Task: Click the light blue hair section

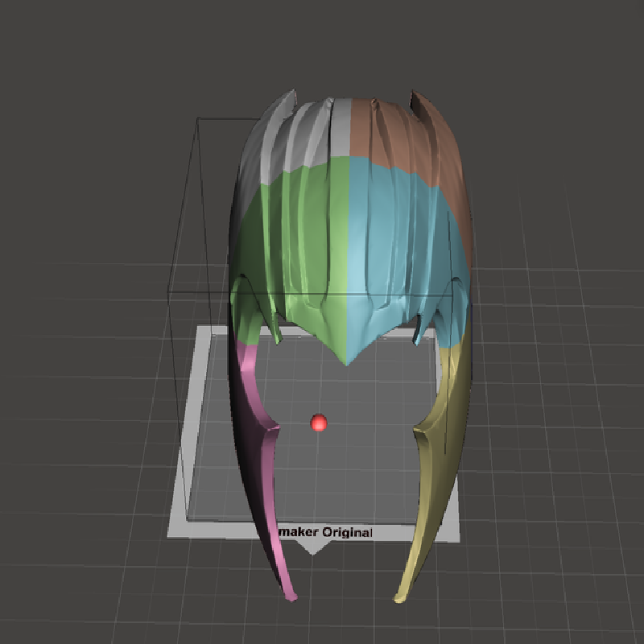Action: (x=394, y=242)
